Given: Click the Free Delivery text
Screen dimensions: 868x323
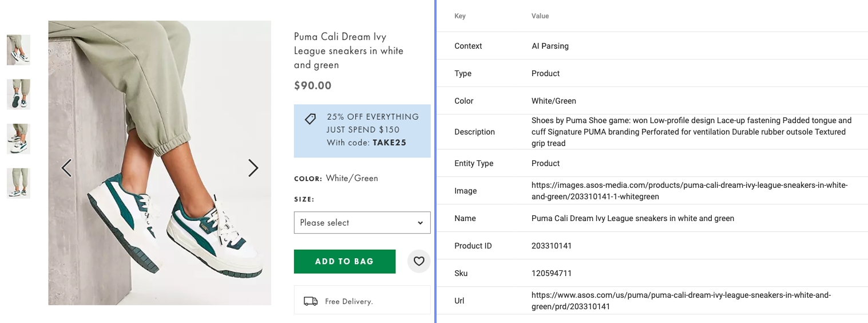Looking at the screenshot, I should (x=348, y=301).
